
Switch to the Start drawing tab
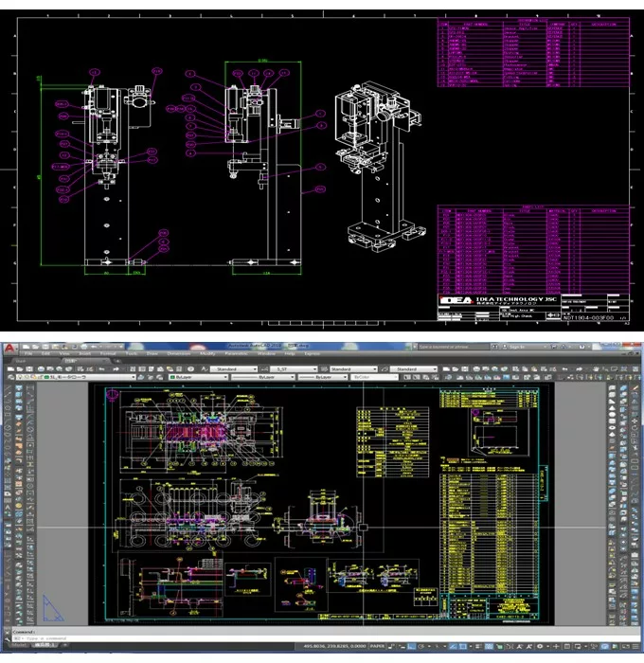20,361
